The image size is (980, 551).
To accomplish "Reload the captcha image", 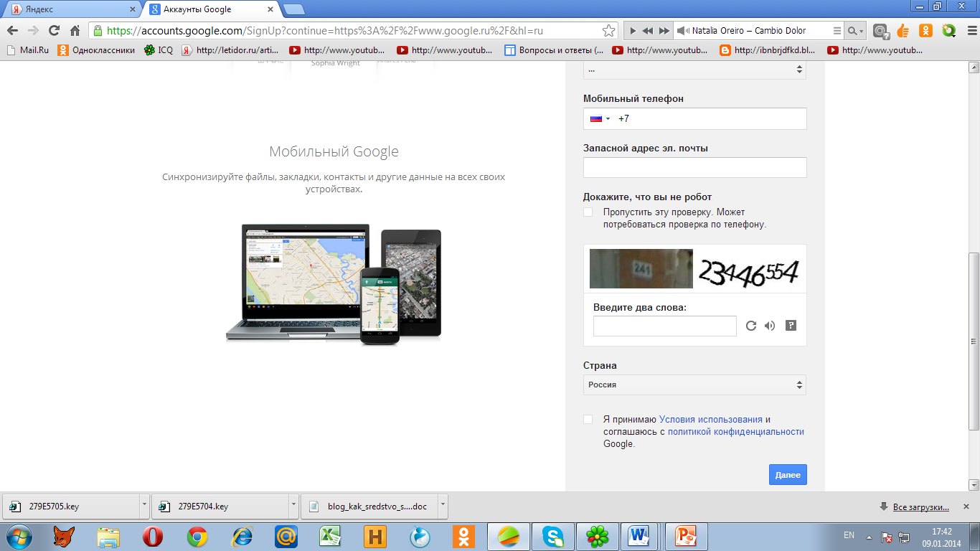I will point(751,326).
